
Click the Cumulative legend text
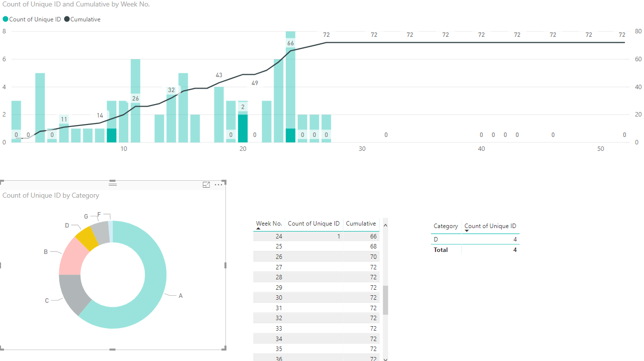86,19
